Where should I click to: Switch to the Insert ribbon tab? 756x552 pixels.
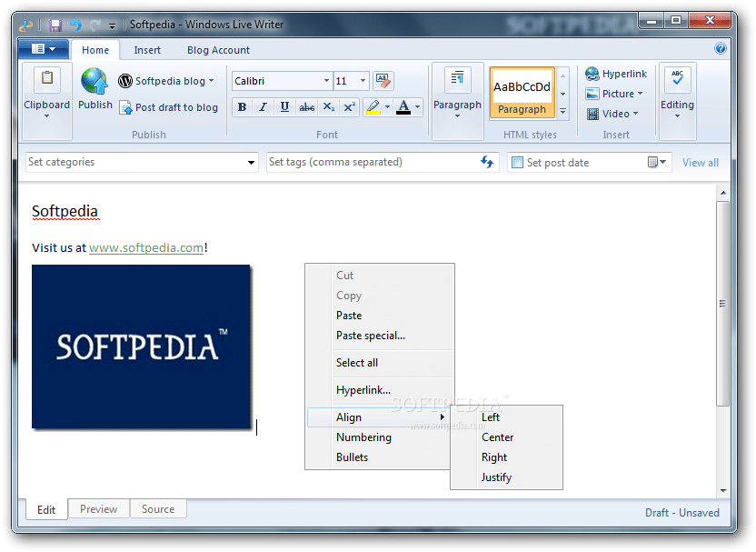(147, 50)
